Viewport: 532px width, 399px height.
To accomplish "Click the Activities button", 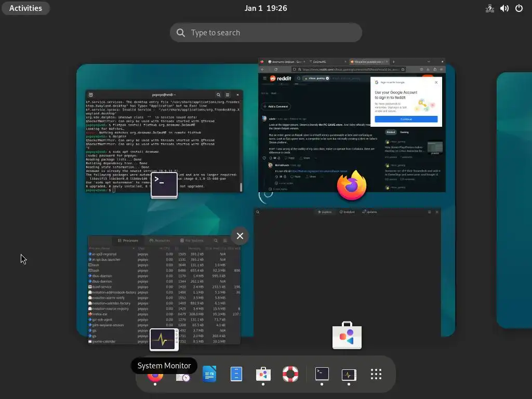I will point(25,8).
